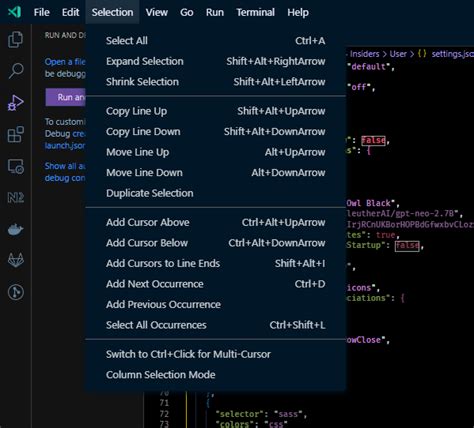Click the red-highlighted false value

click(373, 140)
